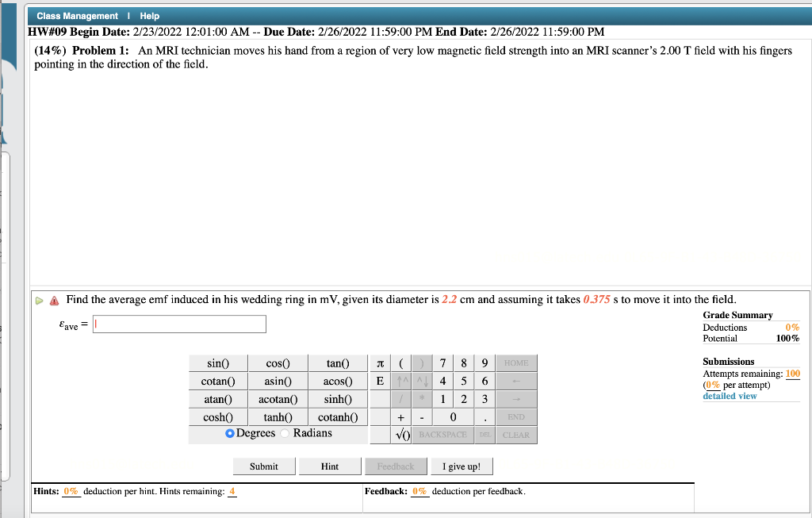Screen dimensions: 812x518
Task: Open the detailed view of submissions
Action: pos(729,396)
